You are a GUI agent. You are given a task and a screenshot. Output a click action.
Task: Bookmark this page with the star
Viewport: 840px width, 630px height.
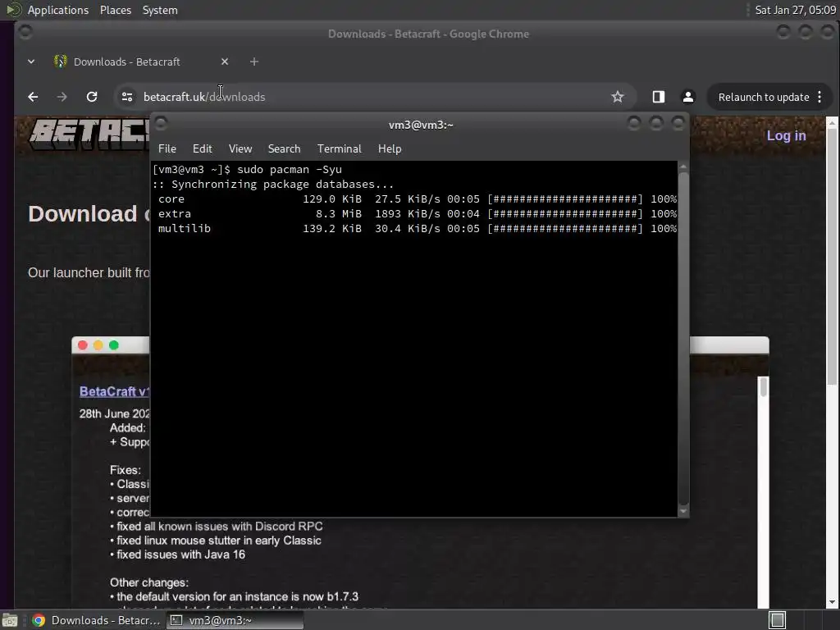pos(618,97)
